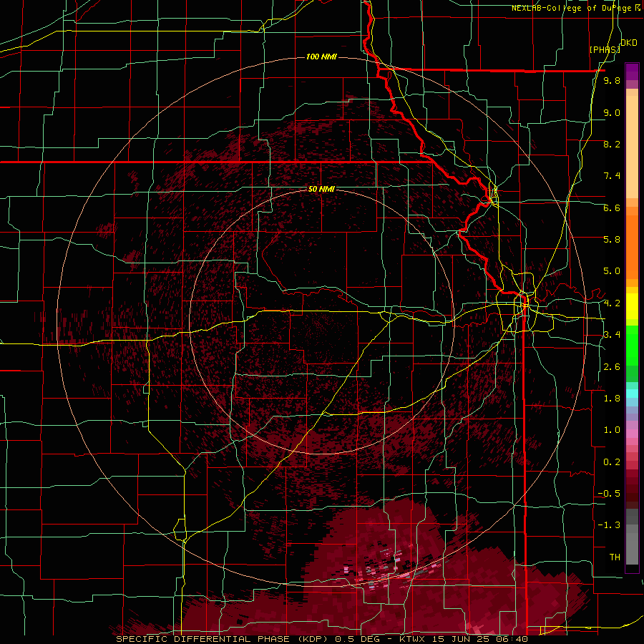The height and width of the screenshot is (644, 644).
Task: Click the 3.4 color scale value
Action: click(x=612, y=335)
